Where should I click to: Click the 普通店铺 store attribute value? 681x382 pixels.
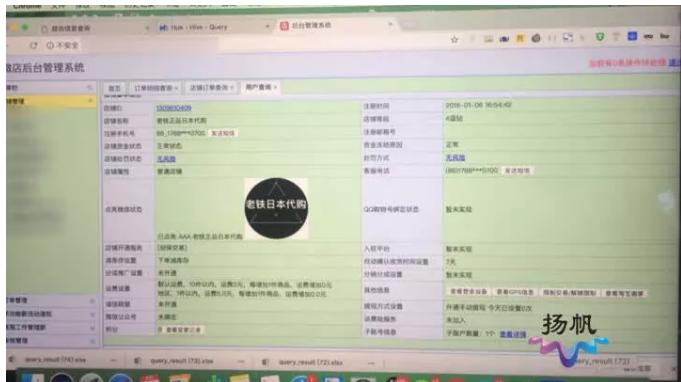tap(169, 171)
